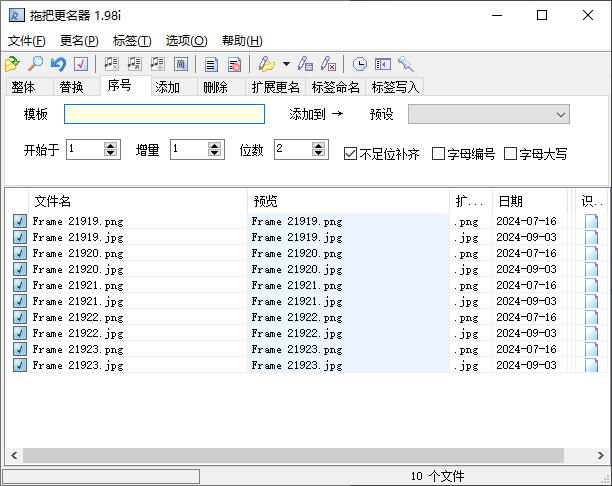Image resolution: width=612 pixels, height=486 pixels.
Task: Click the file icon in Frame 21922.png row
Action: pos(591,317)
